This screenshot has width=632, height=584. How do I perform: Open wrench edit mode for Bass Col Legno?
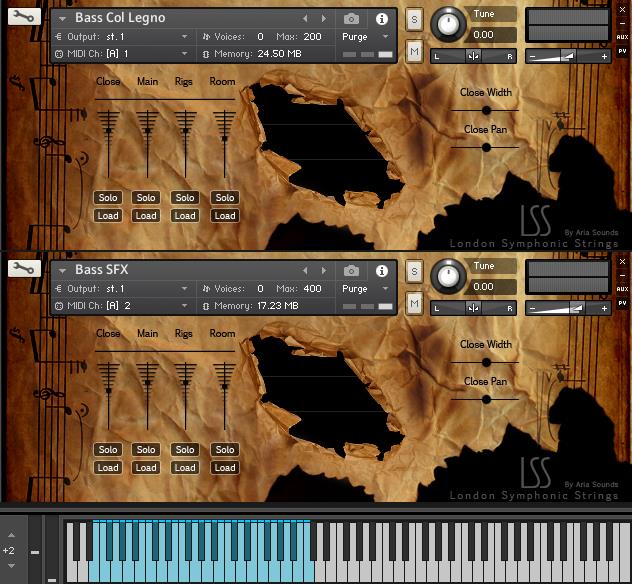pyautogui.click(x=24, y=17)
